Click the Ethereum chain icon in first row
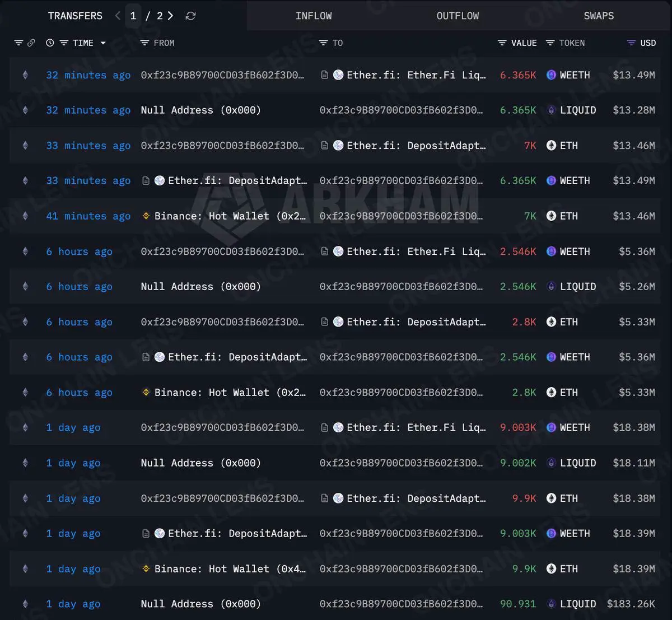Screen dimensions: 672x620 point(25,75)
